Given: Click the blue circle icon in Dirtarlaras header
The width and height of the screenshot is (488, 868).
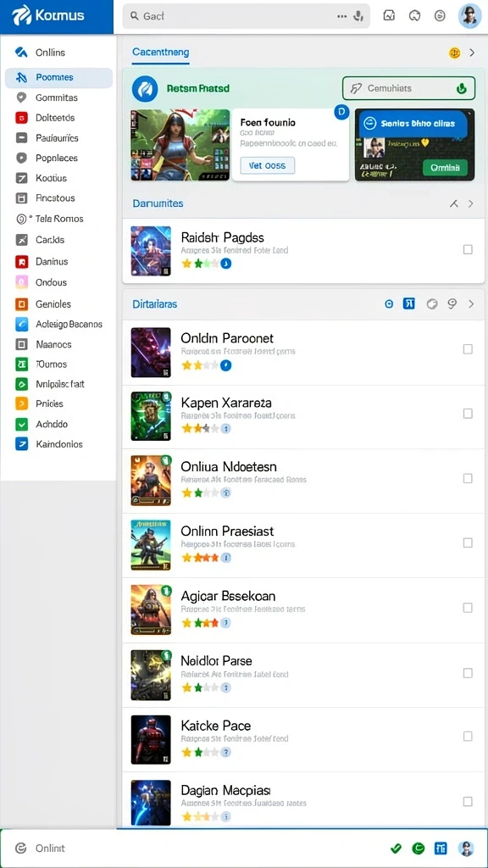Looking at the screenshot, I should click(388, 304).
